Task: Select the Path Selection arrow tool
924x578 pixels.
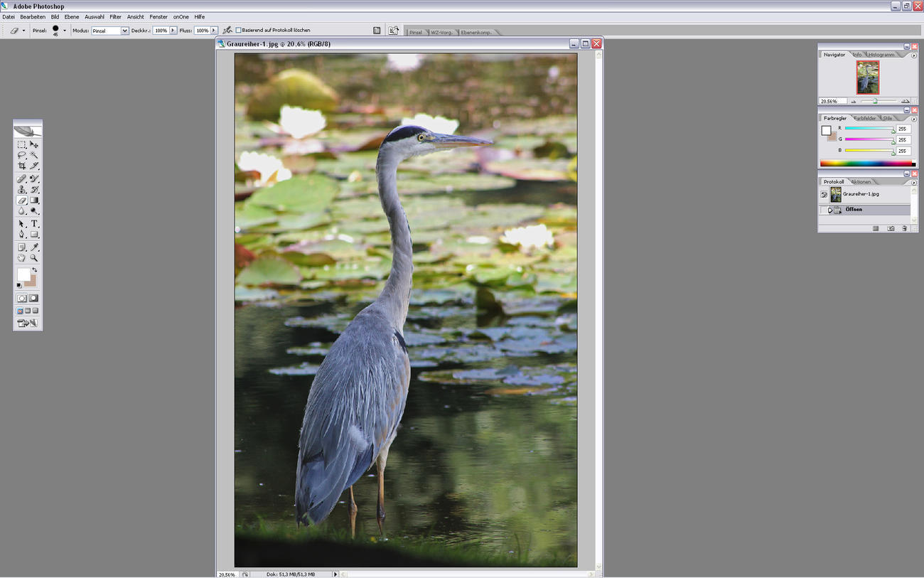Action: click(22, 223)
